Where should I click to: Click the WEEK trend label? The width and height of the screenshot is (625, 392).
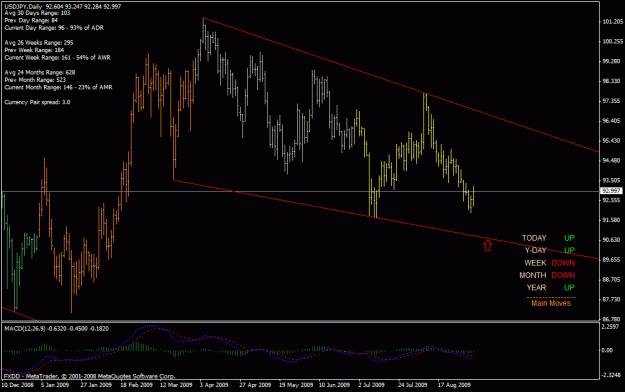(535, 263)
